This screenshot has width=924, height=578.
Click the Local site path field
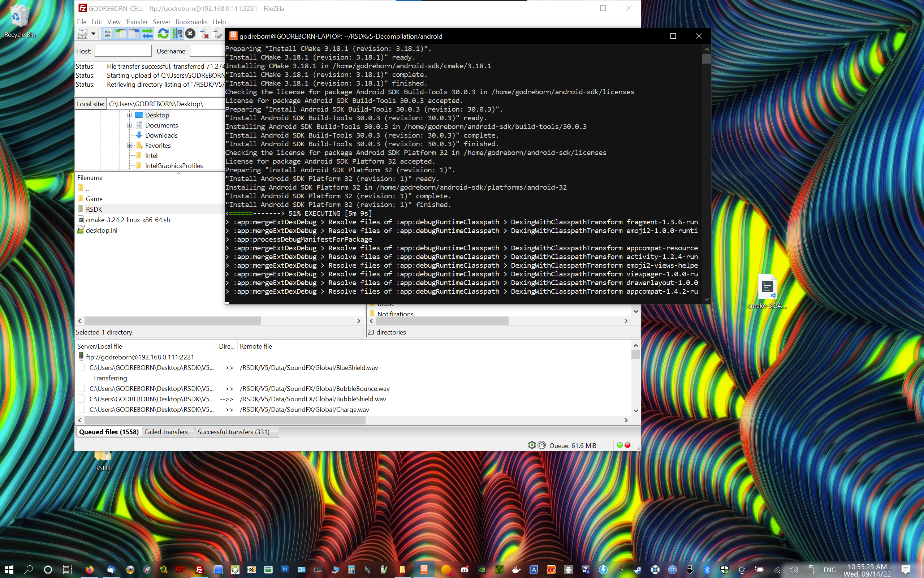click(165, 104)
